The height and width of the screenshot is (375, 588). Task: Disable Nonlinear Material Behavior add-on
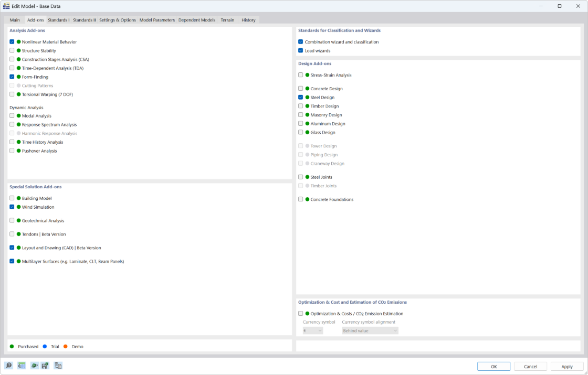point(12,41)
